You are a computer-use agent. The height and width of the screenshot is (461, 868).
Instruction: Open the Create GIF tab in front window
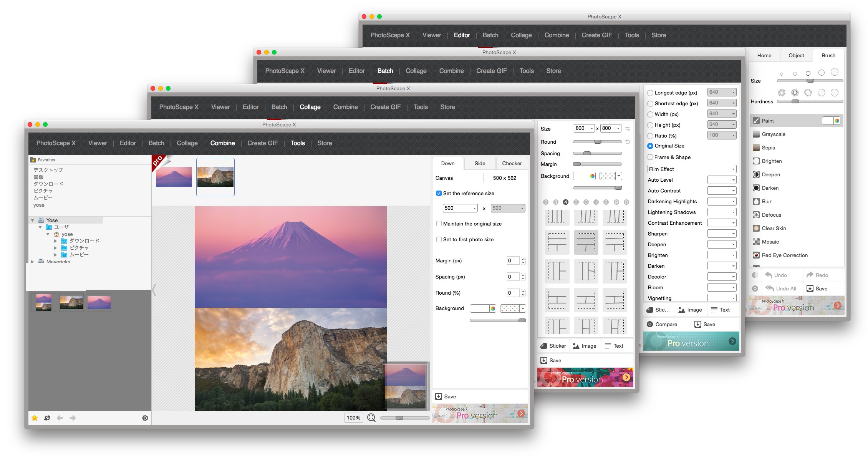pos(262,143)
